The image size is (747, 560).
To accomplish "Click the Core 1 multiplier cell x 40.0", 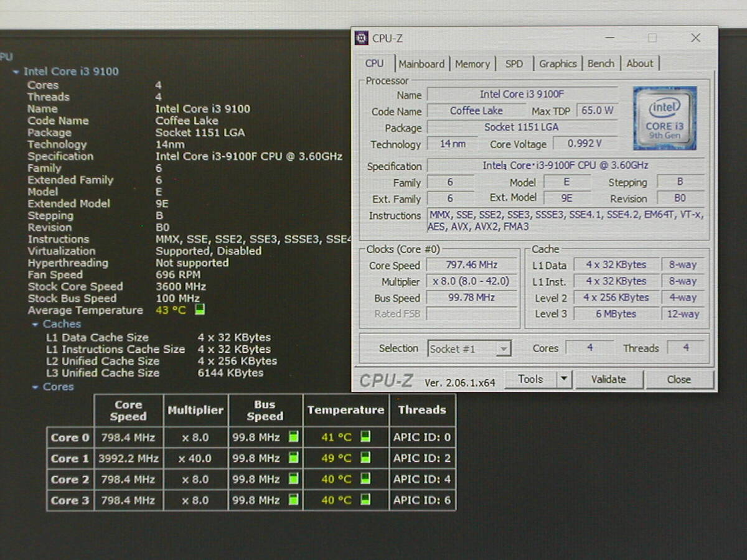I will point(195,458).
